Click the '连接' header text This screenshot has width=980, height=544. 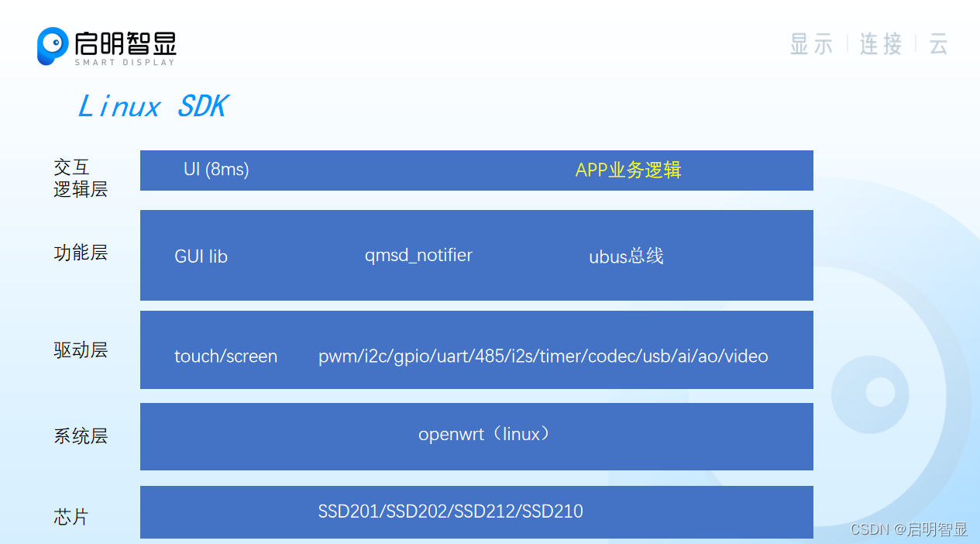pyautogui.click(x=881, y=44)
